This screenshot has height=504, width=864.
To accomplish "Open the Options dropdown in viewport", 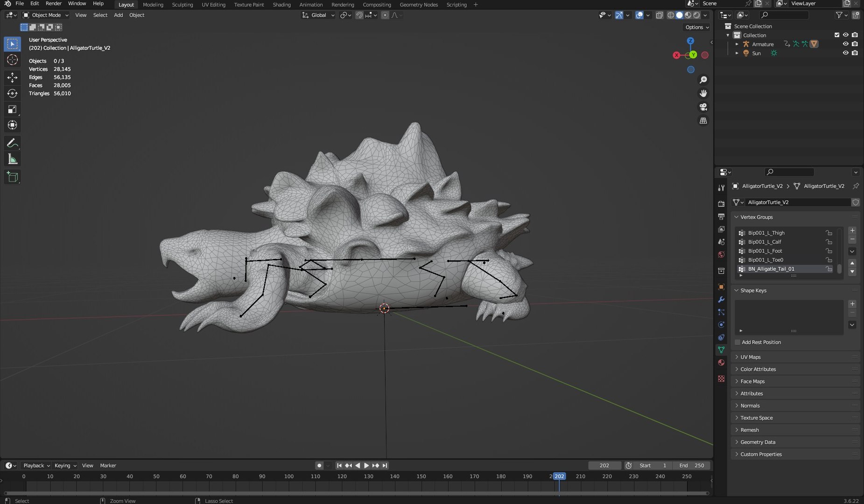I will [697, 27].
